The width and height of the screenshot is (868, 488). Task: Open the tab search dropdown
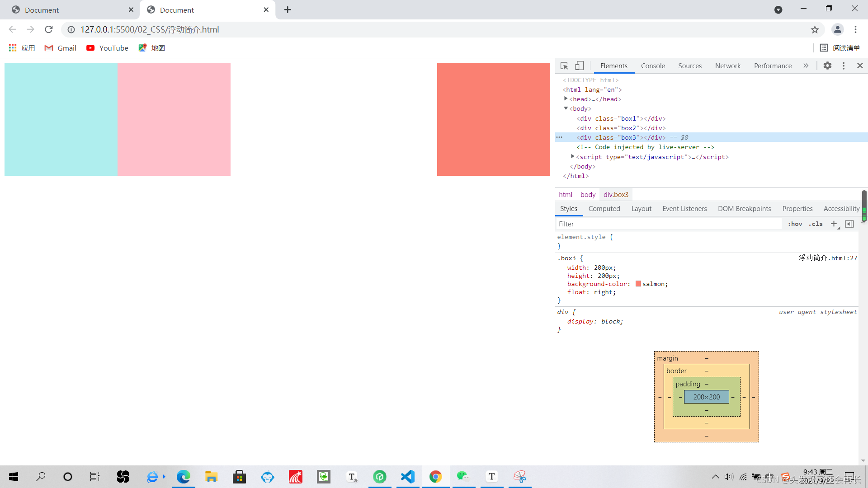tap(778, 9)
